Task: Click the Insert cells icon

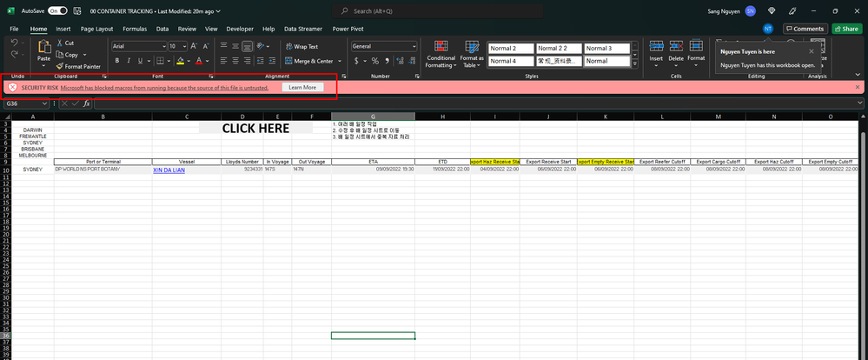Action: [x=657, y=46]
